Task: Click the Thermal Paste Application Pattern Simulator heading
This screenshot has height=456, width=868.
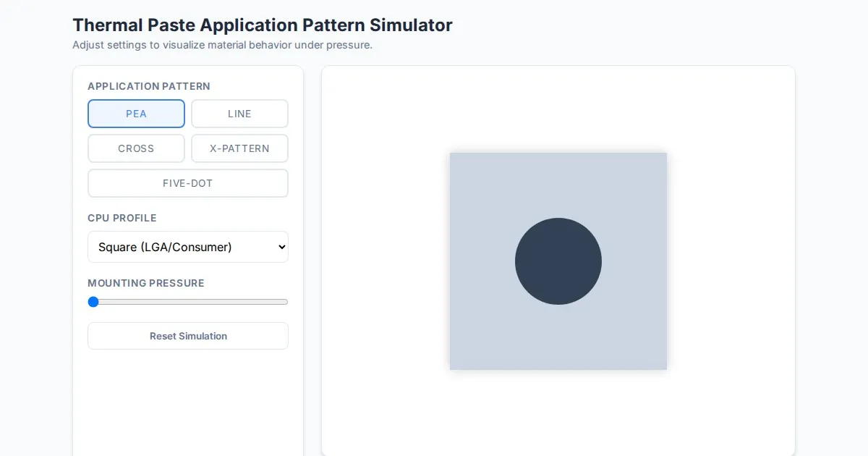Action: [x=263, y=25]
